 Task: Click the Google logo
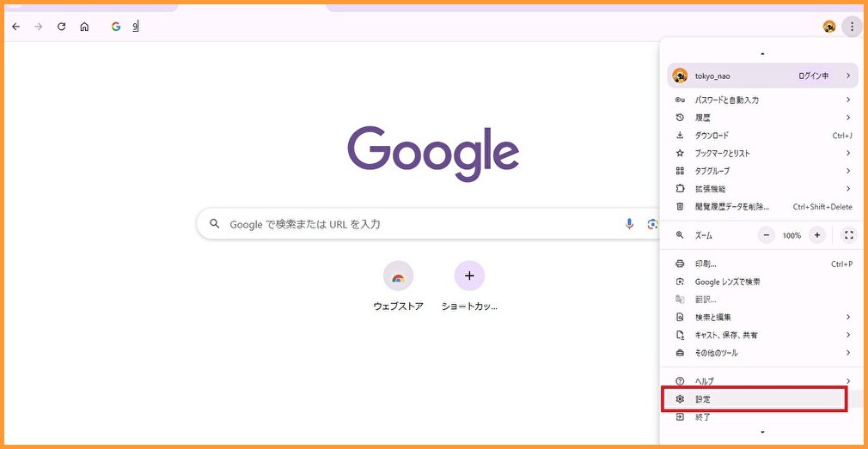point(433,154)
